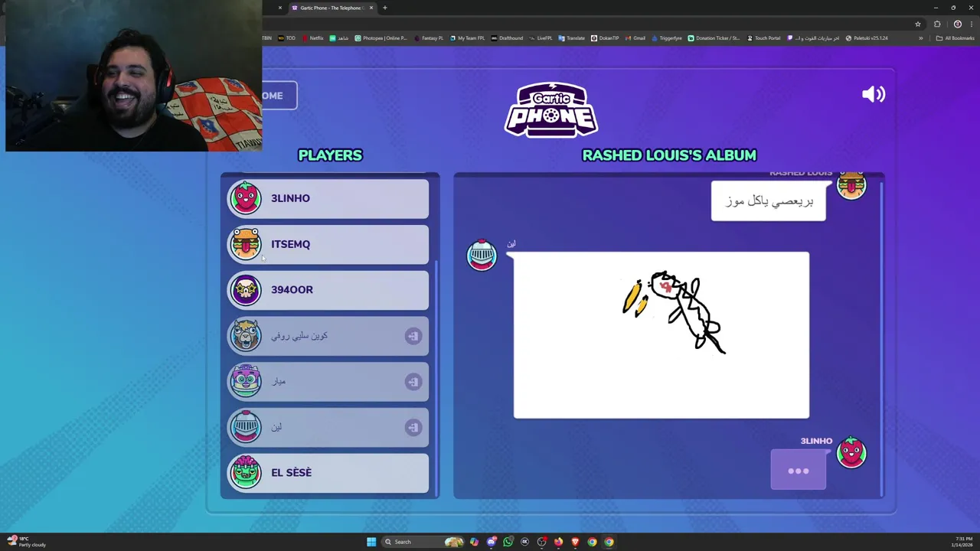This screenshot has width=980, height=551.
Task: Click the exit icon on كوين سلبي روفي row
Action: click(x=413, y=336)
